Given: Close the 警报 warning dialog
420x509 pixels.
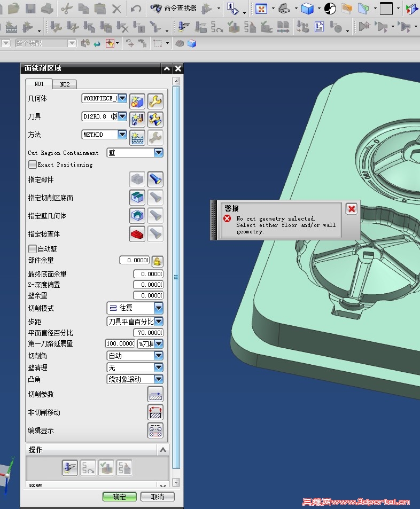Looking at the screenshot, I should (x=352, y=209).
